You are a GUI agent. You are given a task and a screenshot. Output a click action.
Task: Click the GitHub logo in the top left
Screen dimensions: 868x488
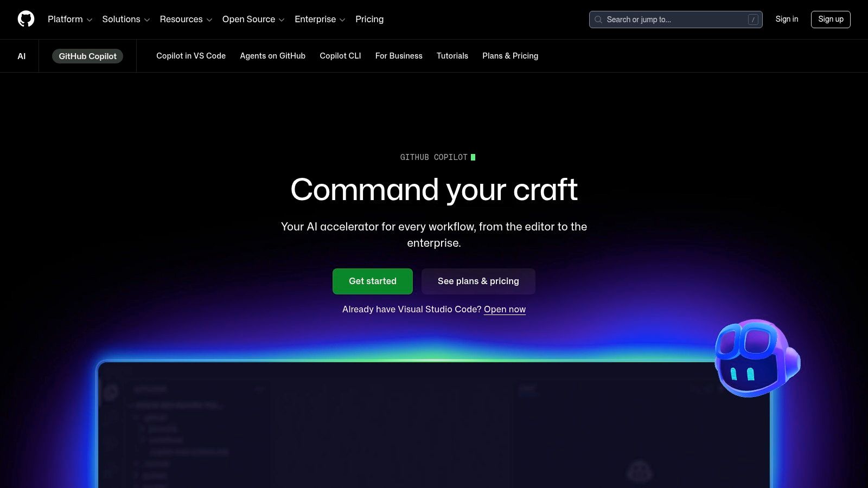click(26, 19)
